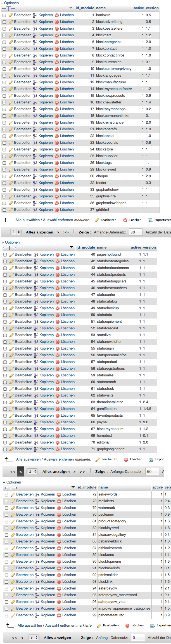Viewport: 171px width, 644px height.
Task: Sort the third table by name header
Action: click(103, 487)
